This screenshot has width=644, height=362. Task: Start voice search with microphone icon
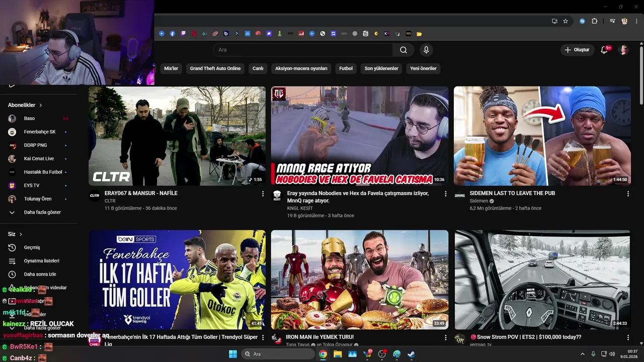point(426,50)
